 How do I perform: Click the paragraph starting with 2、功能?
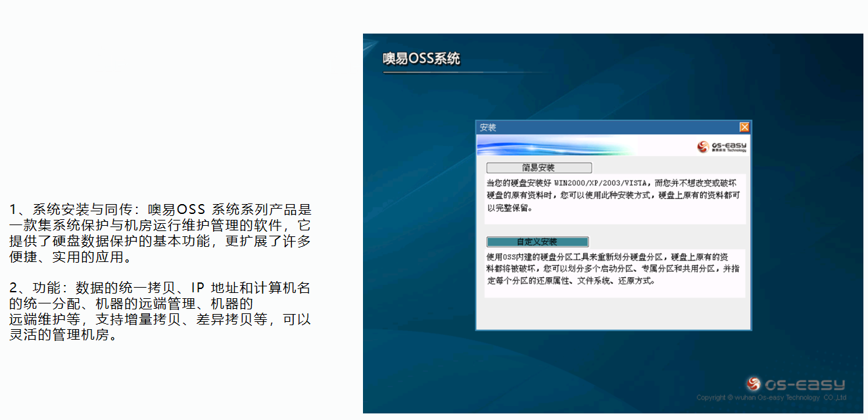160,311
